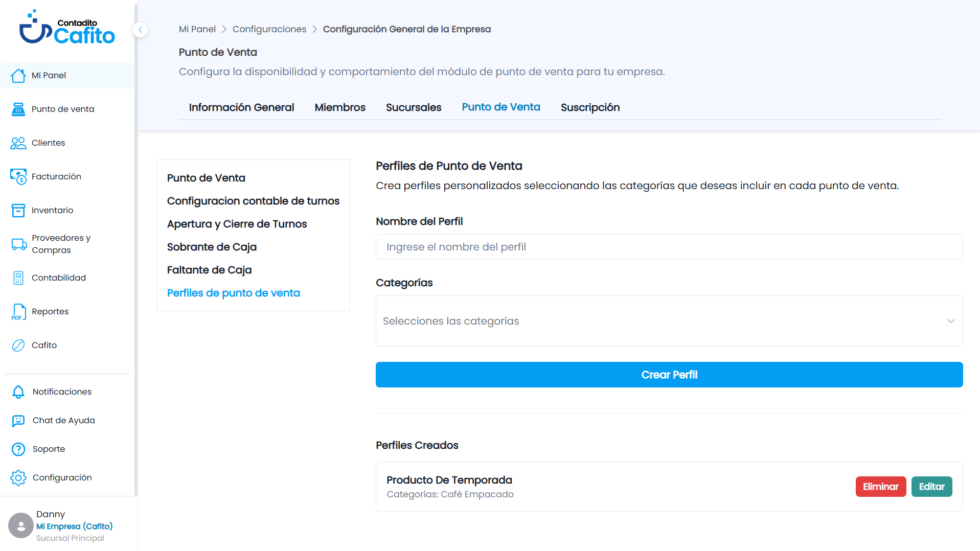This screenshot has height=551, width=980.
Task: Go to Configuraciones breadcrumb
Action: click(x=269, y=30)
